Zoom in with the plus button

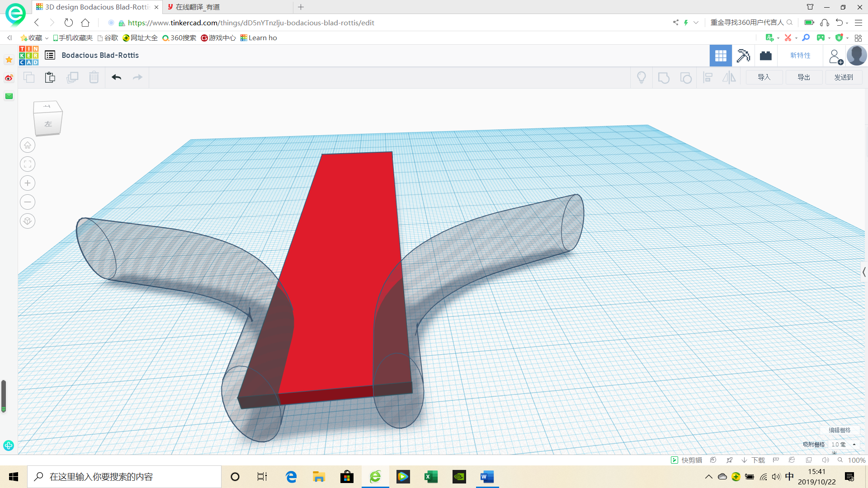tap(28, 183)
